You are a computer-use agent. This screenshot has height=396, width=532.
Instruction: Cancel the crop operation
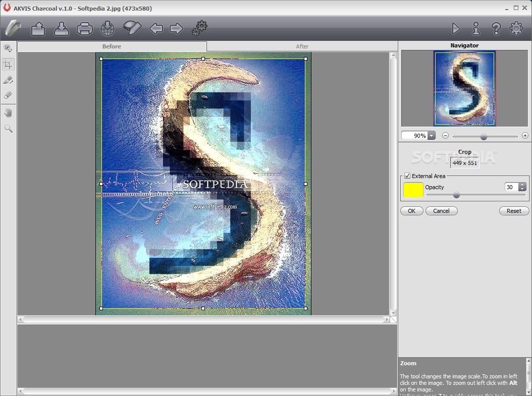442,211
